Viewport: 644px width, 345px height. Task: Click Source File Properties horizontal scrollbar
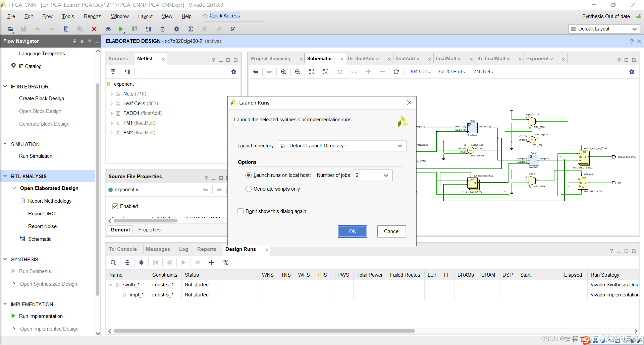click(x=146, y=221)
